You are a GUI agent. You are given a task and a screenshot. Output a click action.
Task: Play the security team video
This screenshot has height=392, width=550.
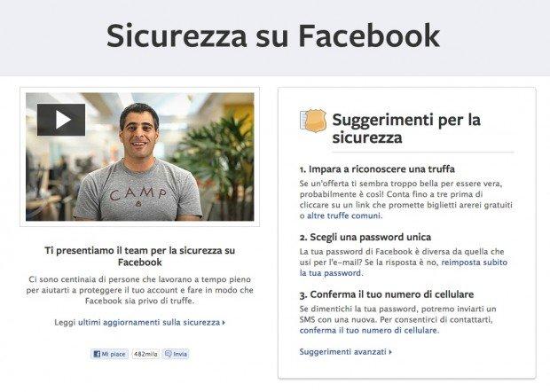[61, 120]
